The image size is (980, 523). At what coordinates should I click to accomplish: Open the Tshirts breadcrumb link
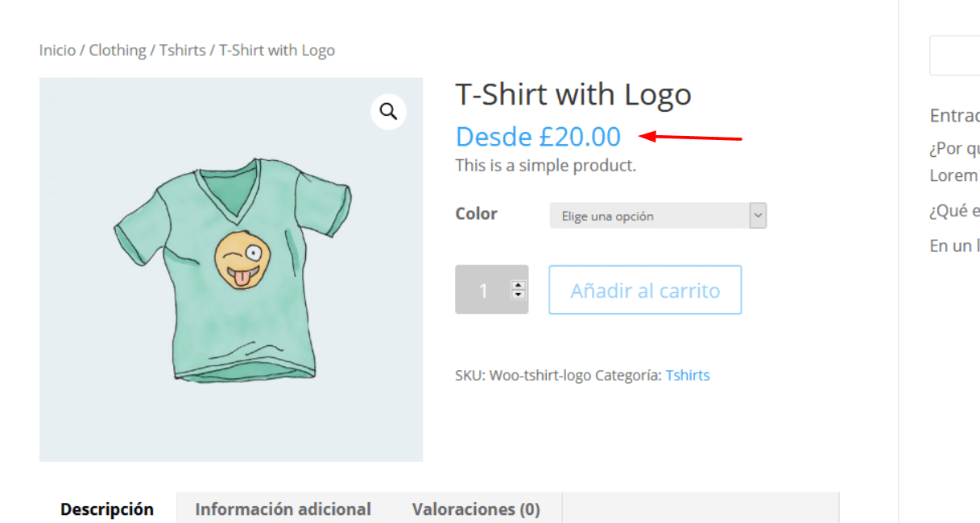click(182, 50)
